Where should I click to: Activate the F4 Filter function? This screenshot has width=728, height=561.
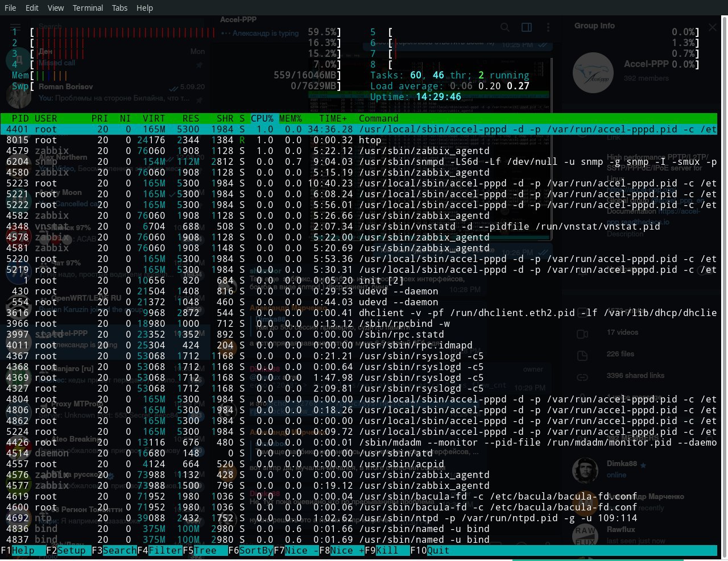(x=165, y=550)
